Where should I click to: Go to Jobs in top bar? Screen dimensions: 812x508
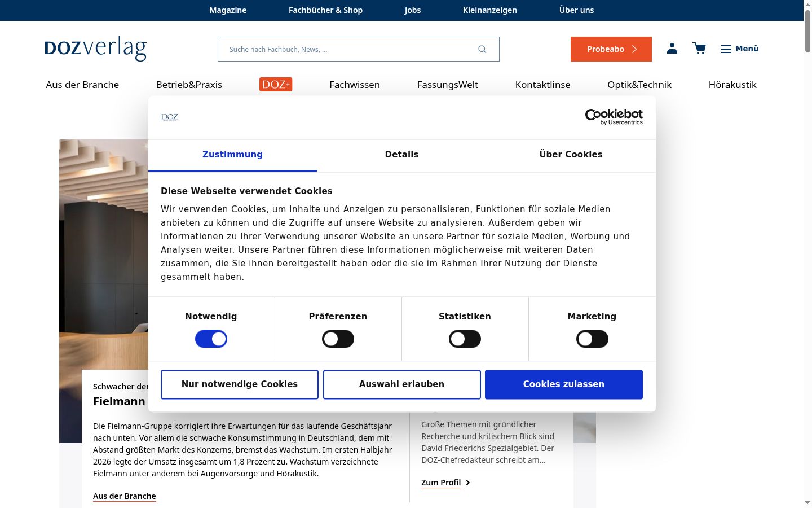pos(412,10)
